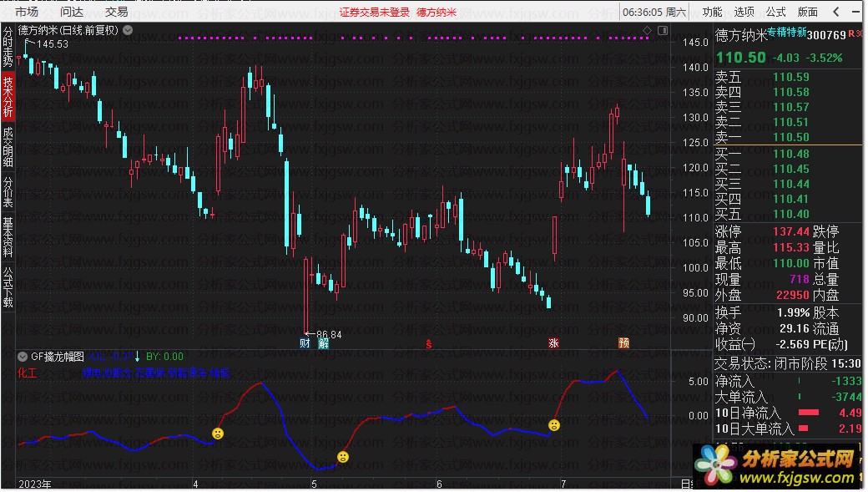Click red bar for 10日大单流入
868x492 pixels.
(x=803, y=428)
